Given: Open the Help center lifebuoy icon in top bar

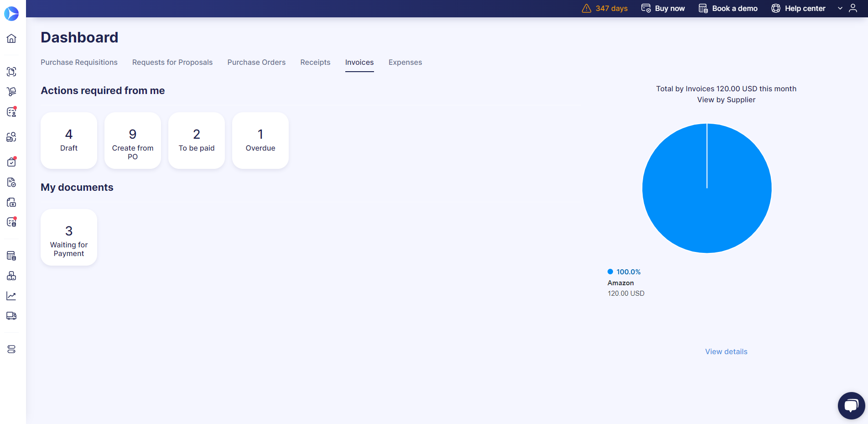Looking at the screenshot, I should 775,8.
